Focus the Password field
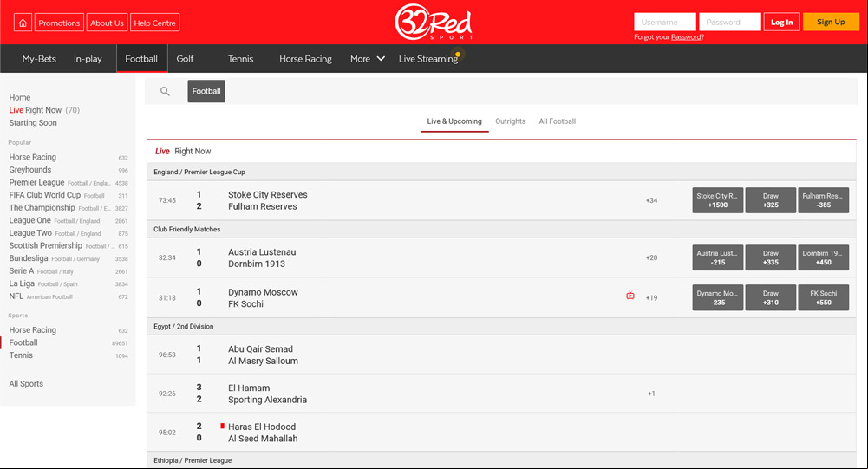The width and height of the screenshot is (868, 469). pos(729,23)
